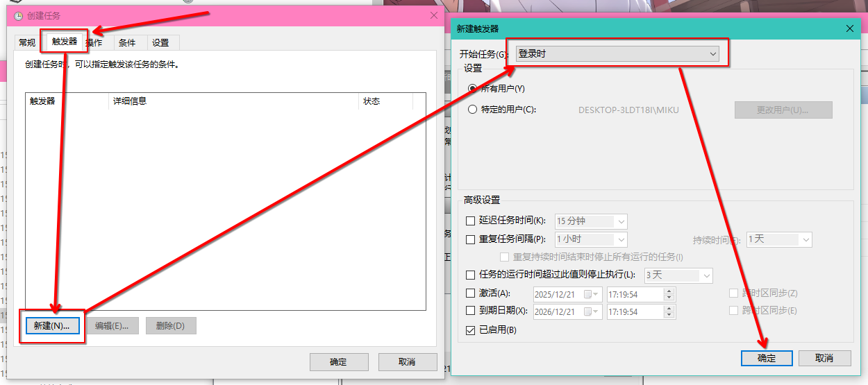Open the 设置 tab

pos(160,42)
